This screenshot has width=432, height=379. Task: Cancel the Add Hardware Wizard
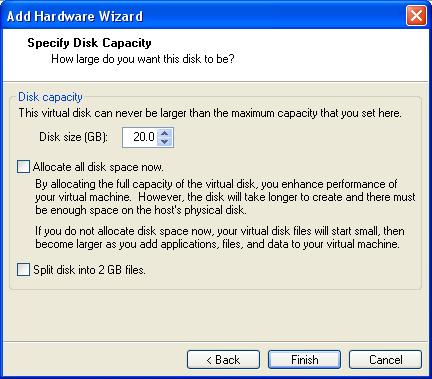click(x=385, y=360)
